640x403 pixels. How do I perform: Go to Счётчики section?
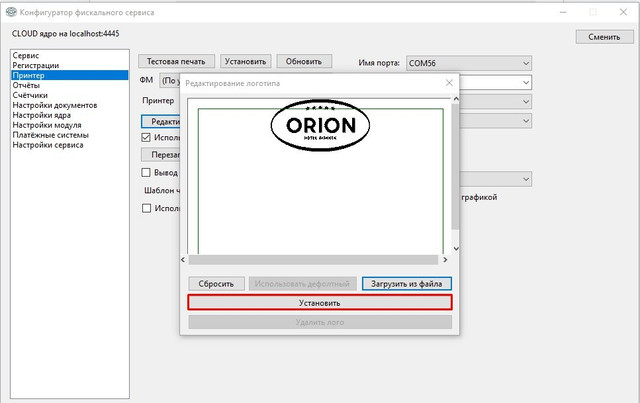tap(30, 95)
